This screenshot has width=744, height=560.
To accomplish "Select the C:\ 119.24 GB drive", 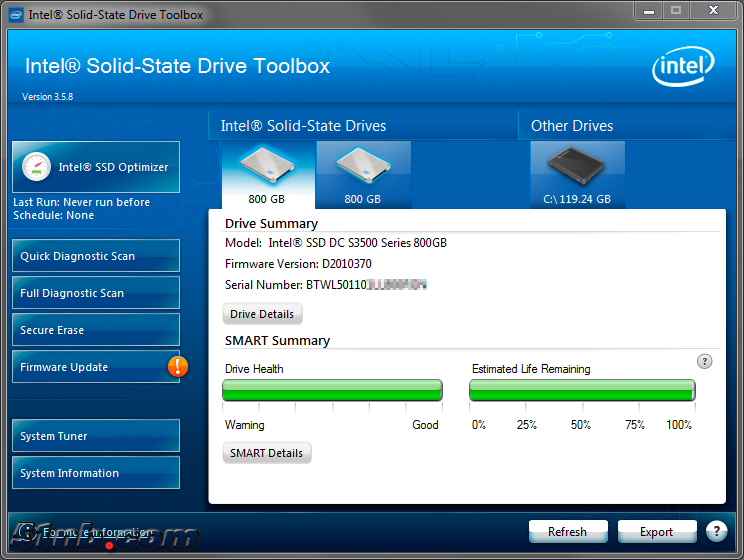I will point(577,174).
